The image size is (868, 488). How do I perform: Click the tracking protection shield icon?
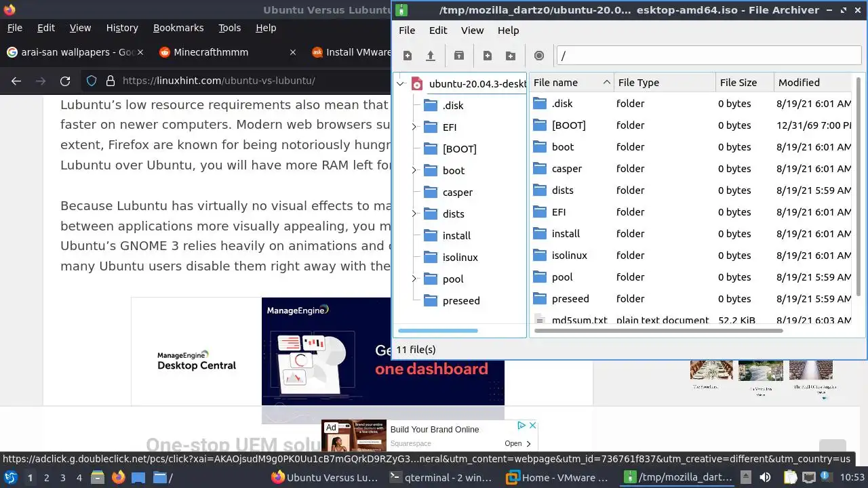point(92,81)
